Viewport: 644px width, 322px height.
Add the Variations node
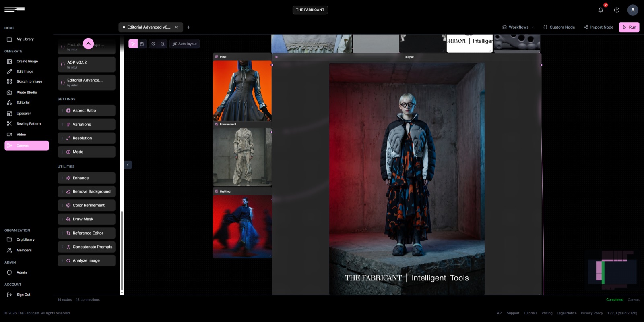[87, 124]
